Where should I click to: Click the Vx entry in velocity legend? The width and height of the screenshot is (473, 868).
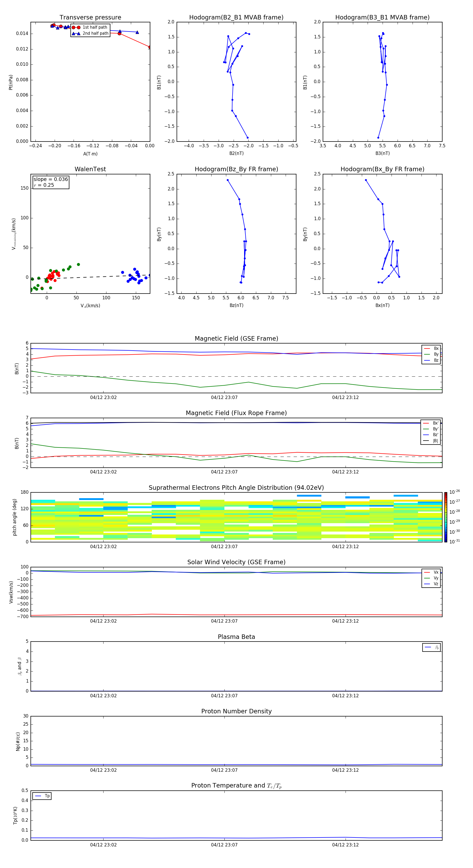[x=431, y=572]
